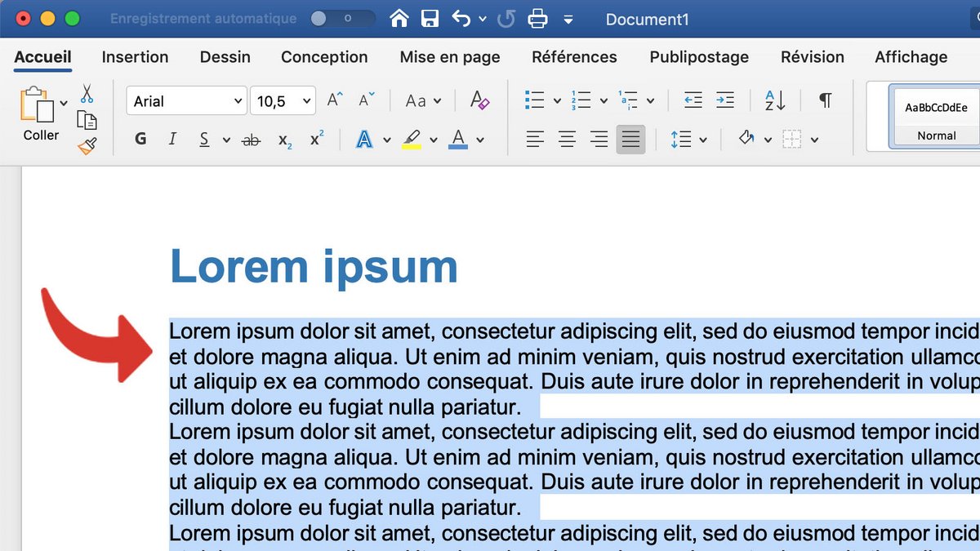
Task: Open underline style dropdown arrow
Action: (226, 140)
